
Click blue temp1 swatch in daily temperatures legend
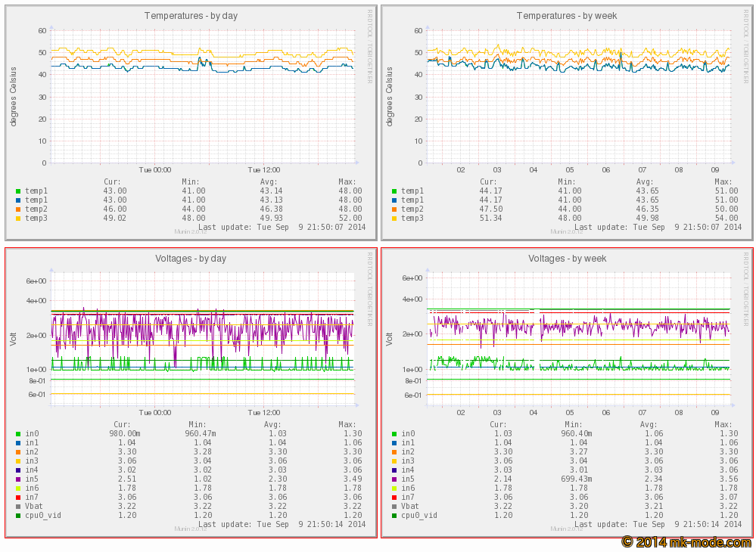[18, 200]
